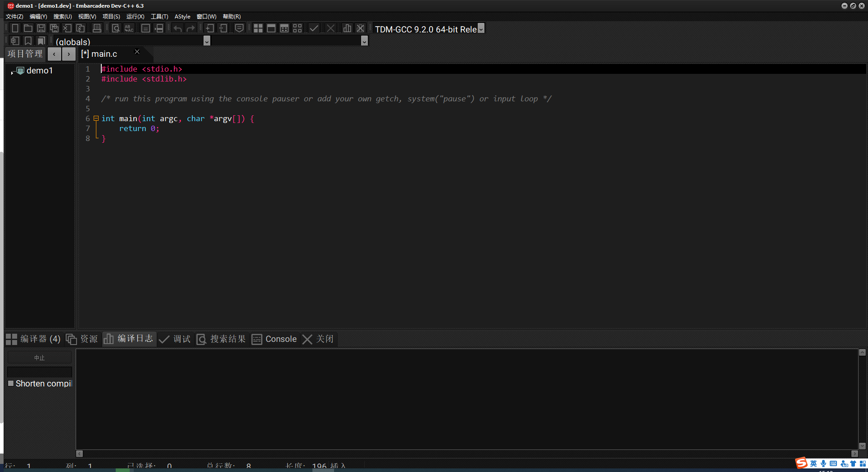Click the Stop execution X icon
Screen dimensions: 868x472
(x=330, y=28)
